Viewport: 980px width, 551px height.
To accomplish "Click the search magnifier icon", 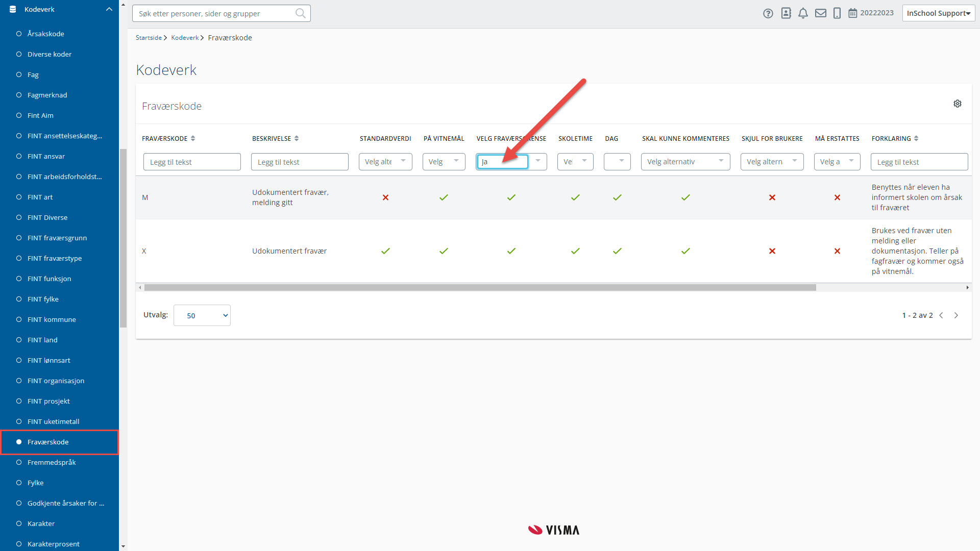I will (301, 13).
